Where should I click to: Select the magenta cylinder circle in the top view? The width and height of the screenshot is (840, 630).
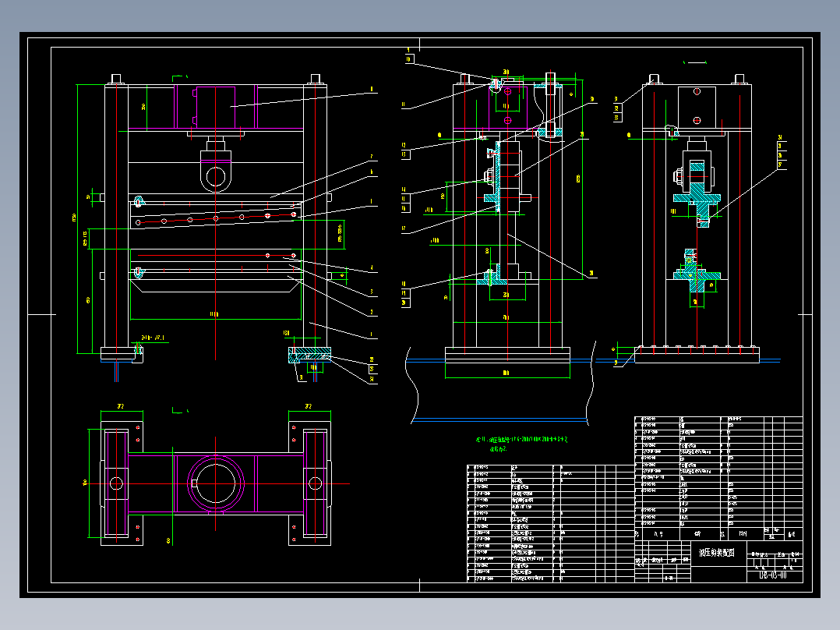215,483
